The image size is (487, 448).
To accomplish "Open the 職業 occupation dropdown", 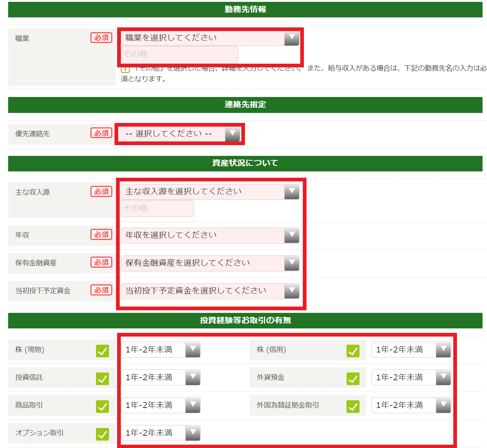I will click(210, 38).
